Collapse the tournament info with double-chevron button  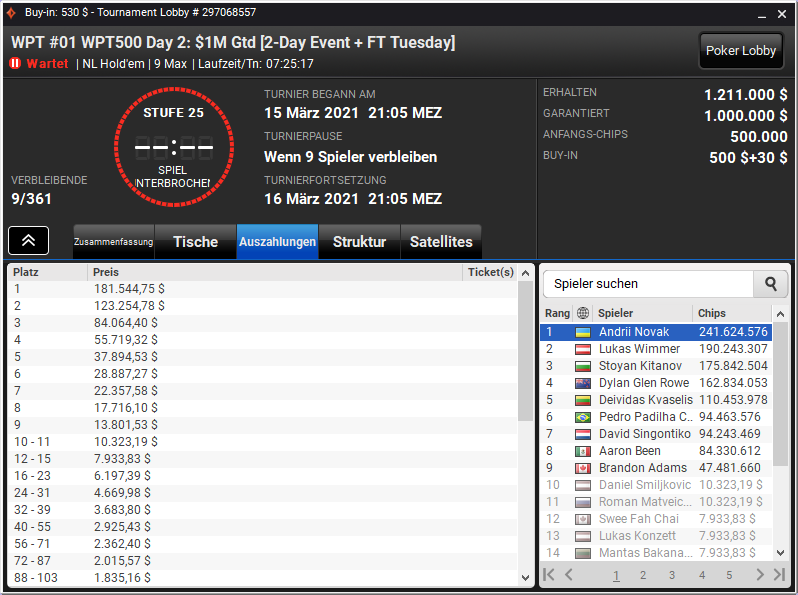coord(28,240)
